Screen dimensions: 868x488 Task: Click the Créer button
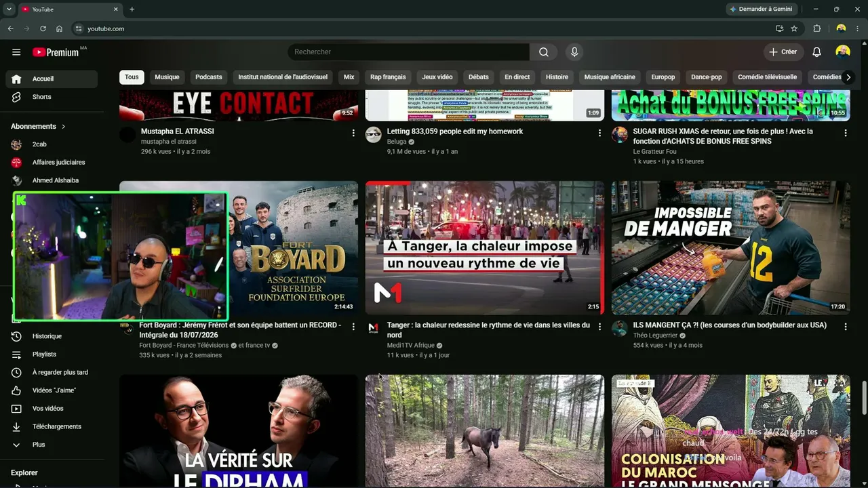[x=783, y=52]
